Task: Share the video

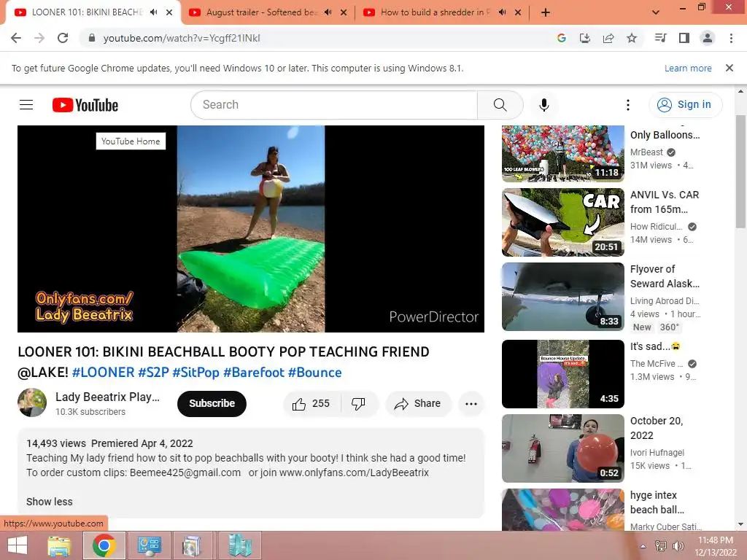Action: pos(418,404)
